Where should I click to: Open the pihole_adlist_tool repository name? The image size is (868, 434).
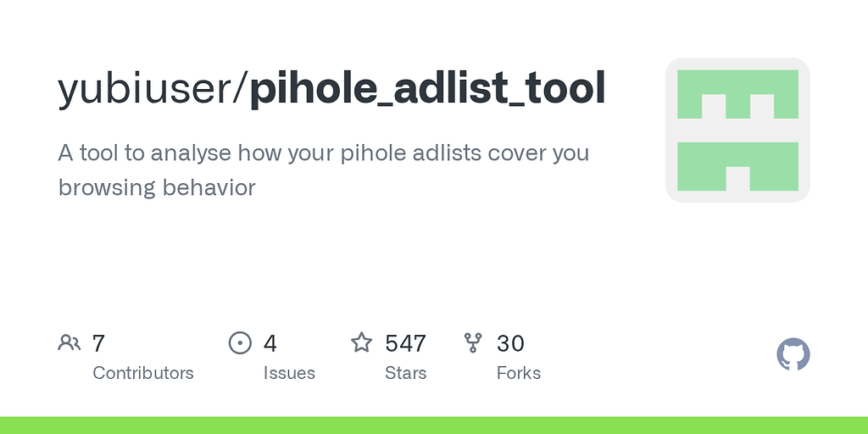[427, 90]
